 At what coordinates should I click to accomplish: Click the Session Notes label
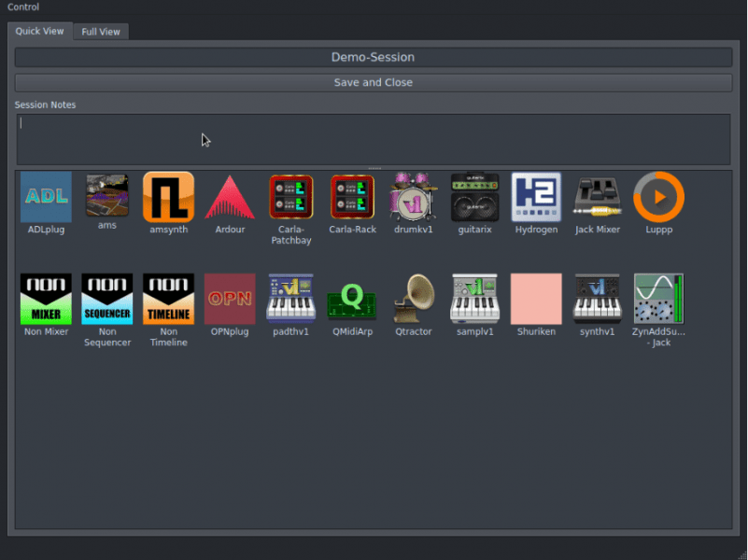tap(46, 105)
